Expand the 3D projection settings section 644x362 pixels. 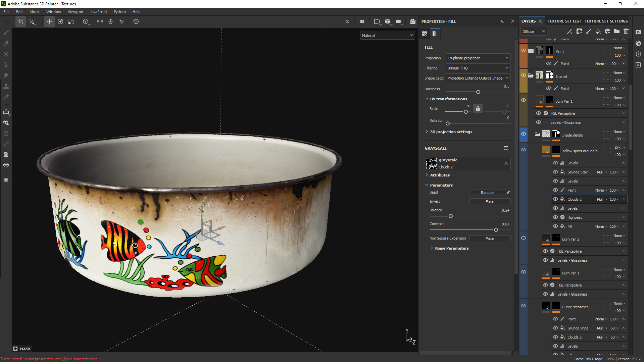pos(451,132)
